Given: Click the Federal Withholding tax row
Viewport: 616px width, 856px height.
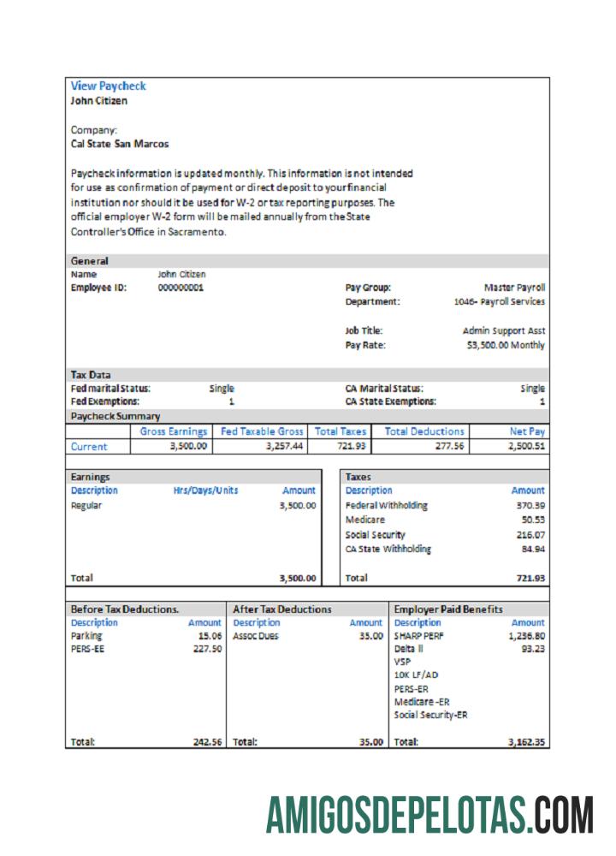Looking at the screenshot, I should click(x=386, y=505).
